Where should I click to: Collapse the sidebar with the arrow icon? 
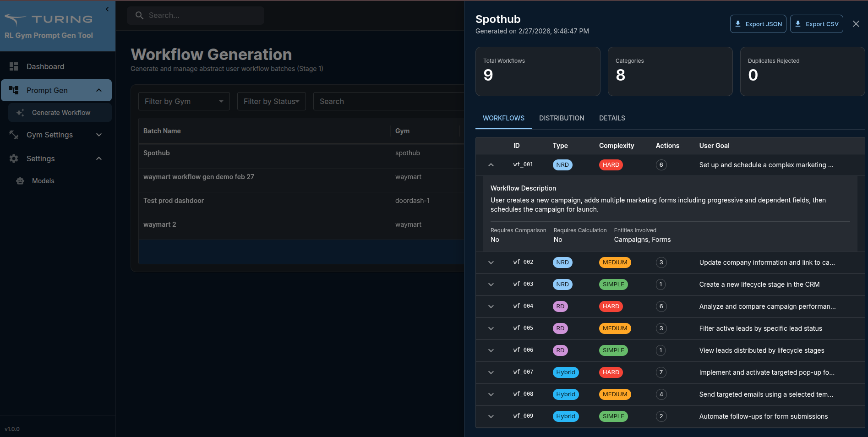(x=107, y=9)
